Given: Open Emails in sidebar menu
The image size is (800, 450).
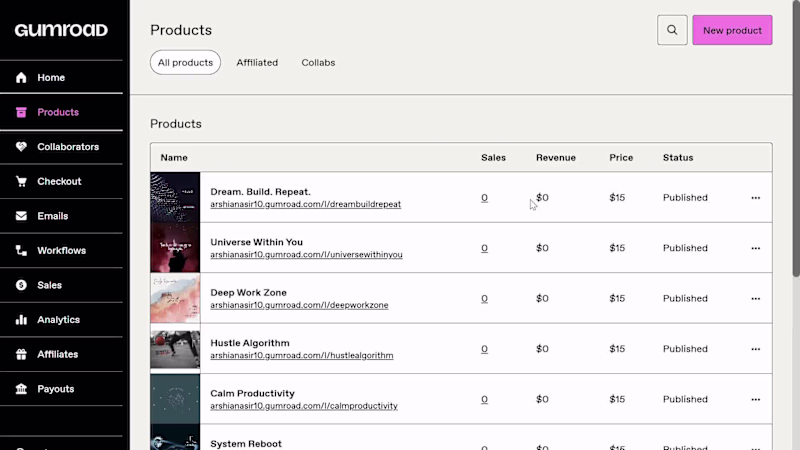Looking at the screenshot, I should coord(53,216).
